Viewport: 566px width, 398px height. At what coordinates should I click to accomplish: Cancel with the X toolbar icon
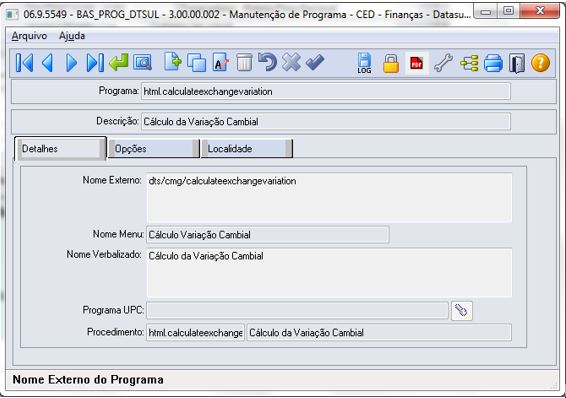(291, 62)
